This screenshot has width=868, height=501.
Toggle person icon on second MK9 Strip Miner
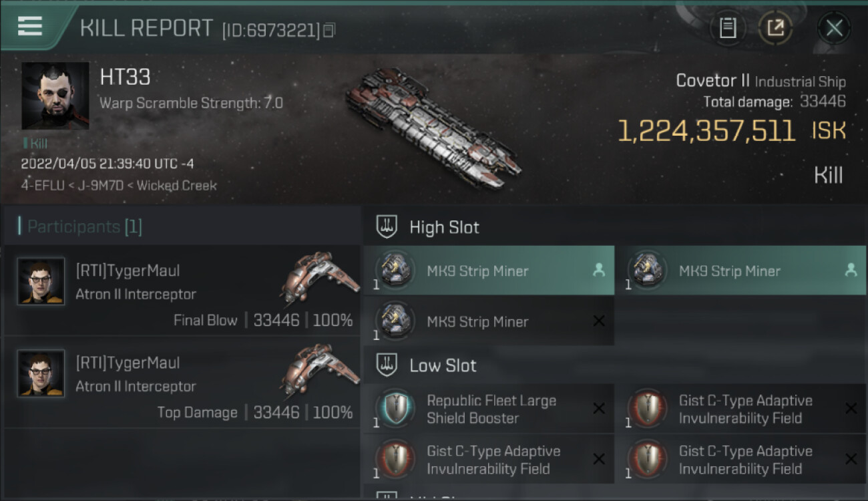851,270
